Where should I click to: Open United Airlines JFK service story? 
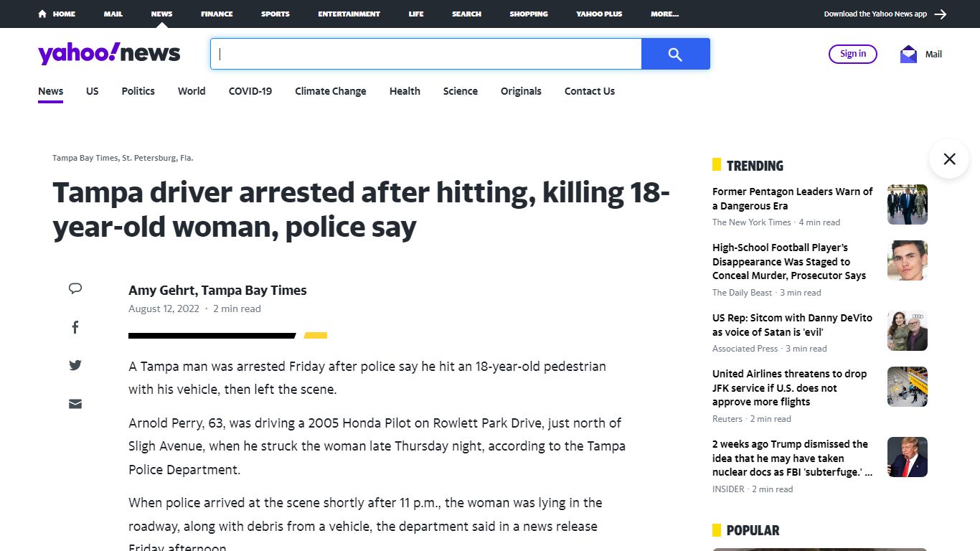coord(789,387)
